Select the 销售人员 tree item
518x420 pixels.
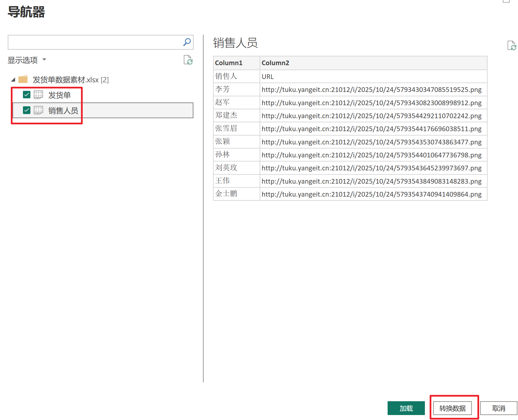[63, 111]
